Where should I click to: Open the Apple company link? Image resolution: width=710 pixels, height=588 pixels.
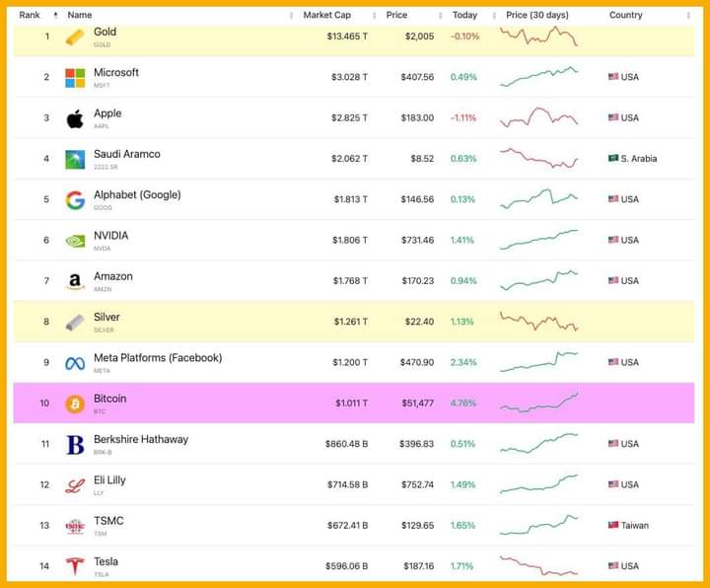[107, 113]
